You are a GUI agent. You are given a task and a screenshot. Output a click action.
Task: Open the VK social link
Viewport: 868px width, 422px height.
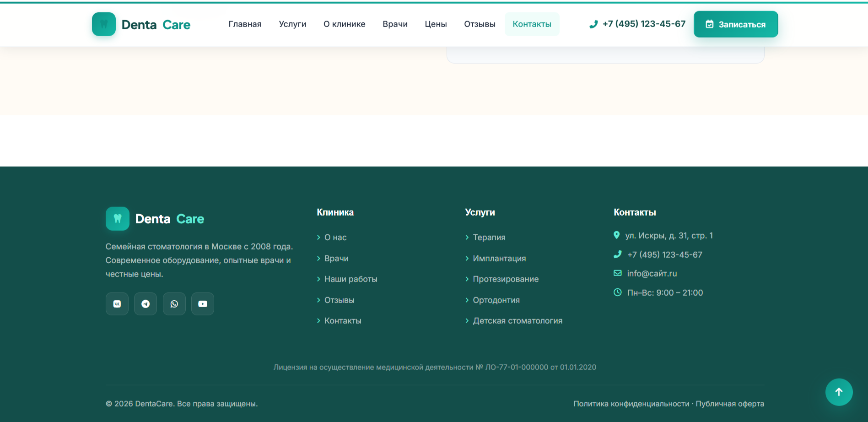click(117, 304)
